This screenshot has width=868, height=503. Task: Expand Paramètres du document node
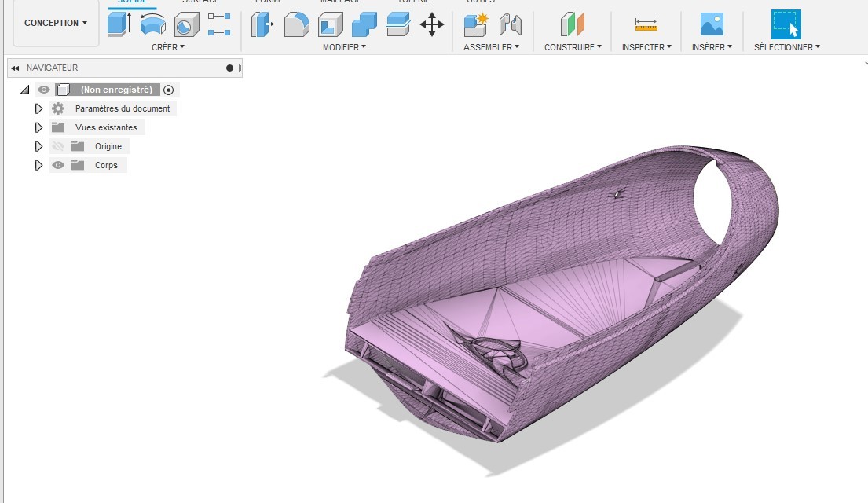pos(38,108)
